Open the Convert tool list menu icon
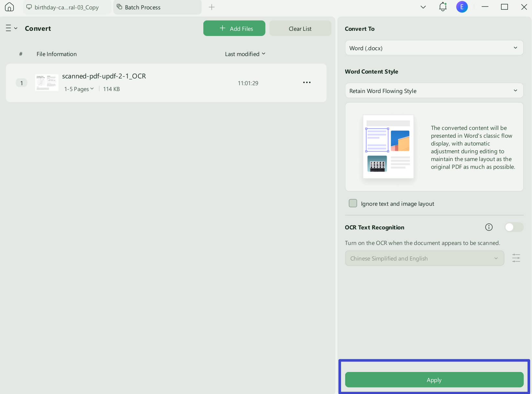This screenshot has height=394, width=532. coord(11,28)
